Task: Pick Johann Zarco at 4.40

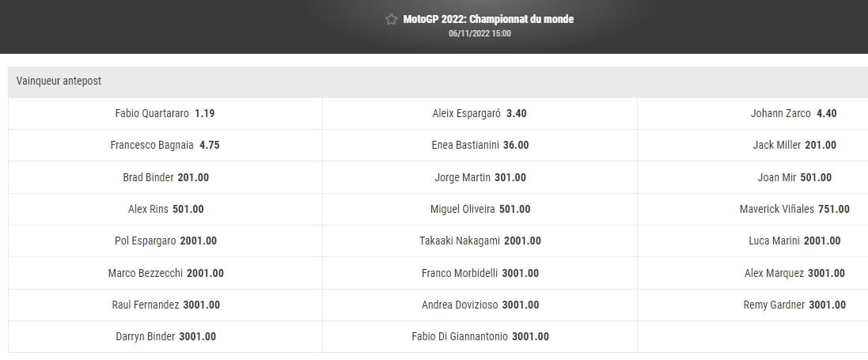Action: coord(794,113)
